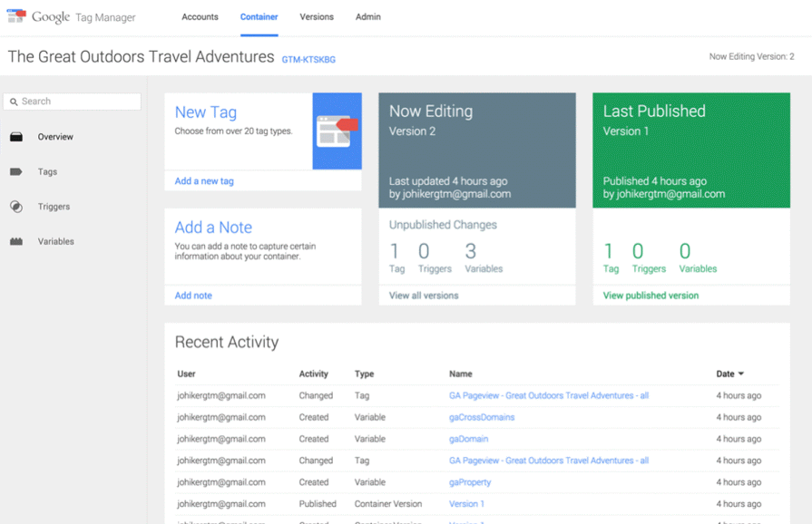The height and width of the screenshot is (524, 812).
Task: Open the gaDomain variable link
Action: (469, 439)
